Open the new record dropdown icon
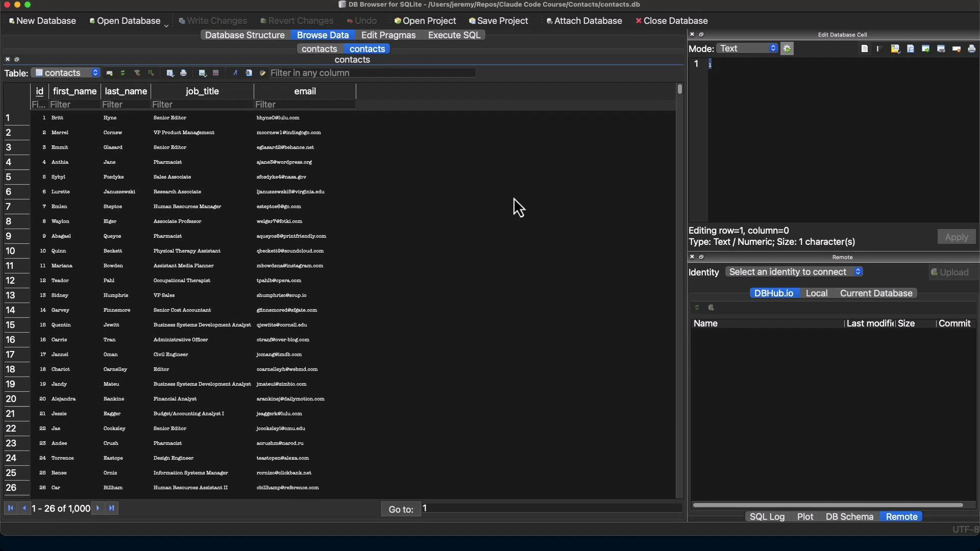The width and height of the screenshot is (980, 551). [202, 73]
